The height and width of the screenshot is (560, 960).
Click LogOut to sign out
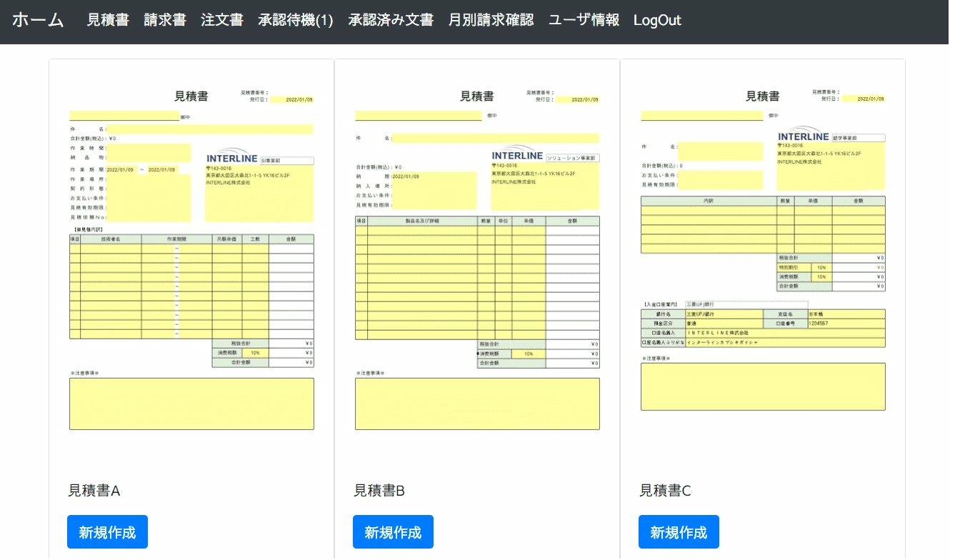657,21
